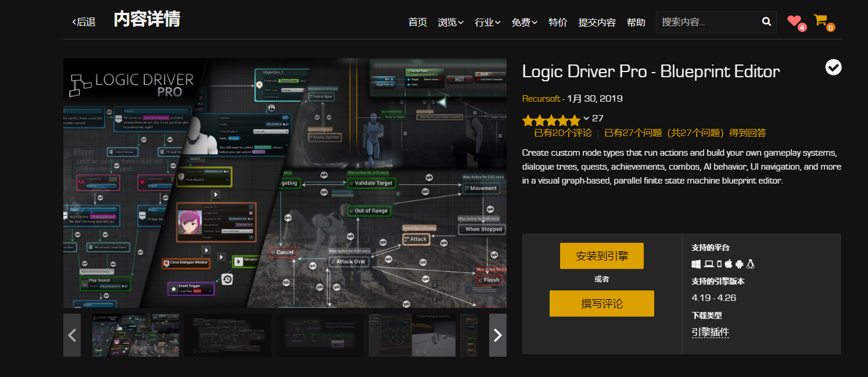Select the Apple platform icon
This screenshot has width=868, height=377.
(727, 264)
